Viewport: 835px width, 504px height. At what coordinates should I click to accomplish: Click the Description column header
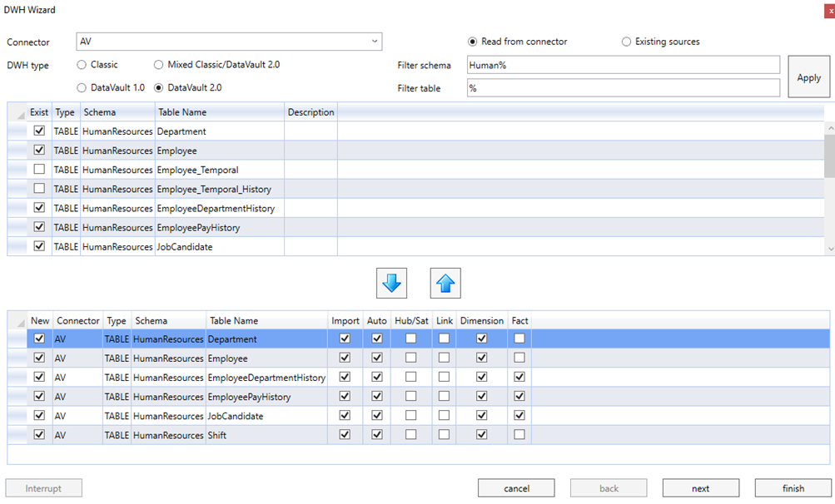[x=311, y=112]
